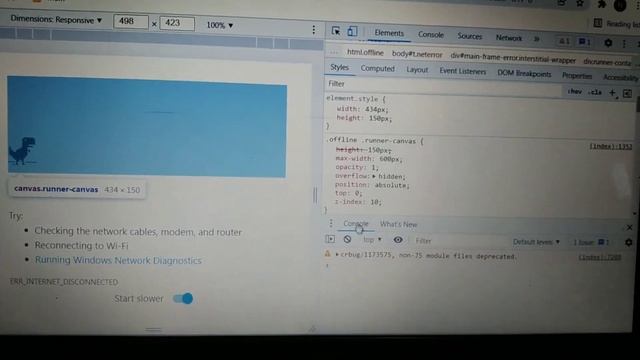Open the 100% zoom dropdown
The image size is (640, 360).
[220, 25]
